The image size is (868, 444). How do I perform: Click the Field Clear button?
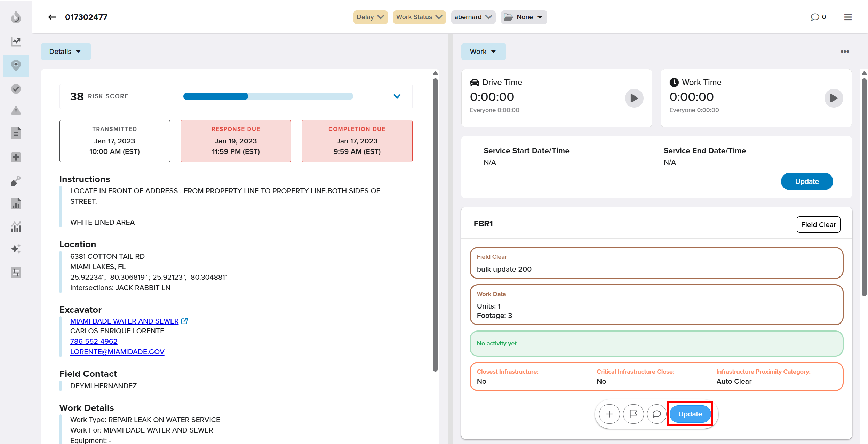pos(818,225)
